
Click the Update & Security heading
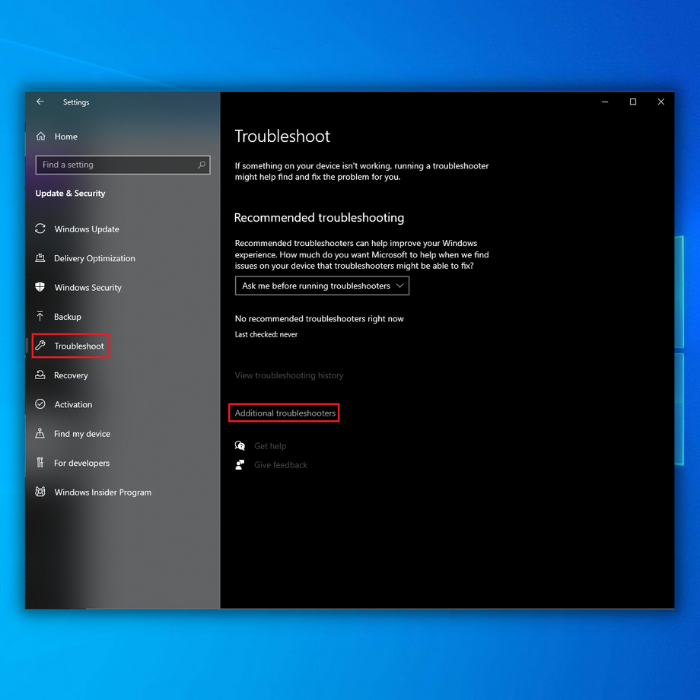[70, 193]
